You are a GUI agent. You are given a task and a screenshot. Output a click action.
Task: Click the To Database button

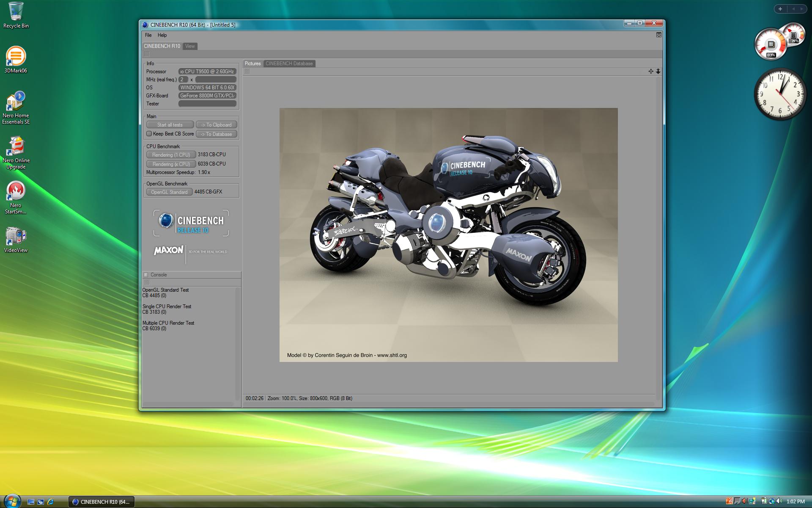216,134
